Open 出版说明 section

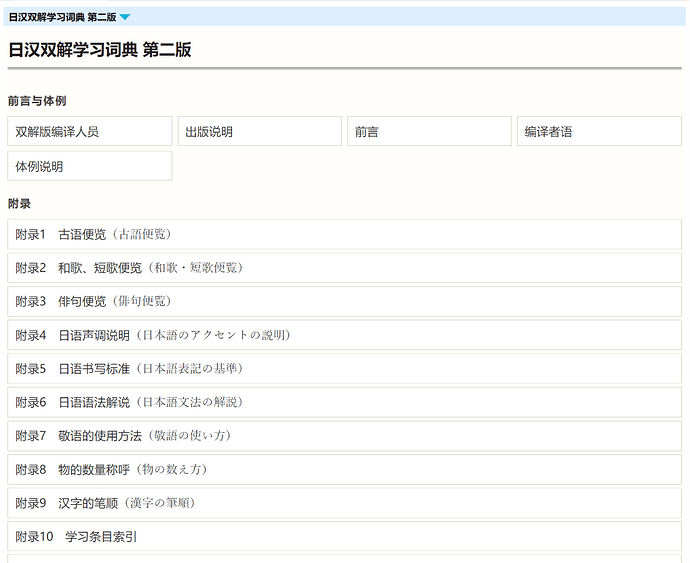260,131
